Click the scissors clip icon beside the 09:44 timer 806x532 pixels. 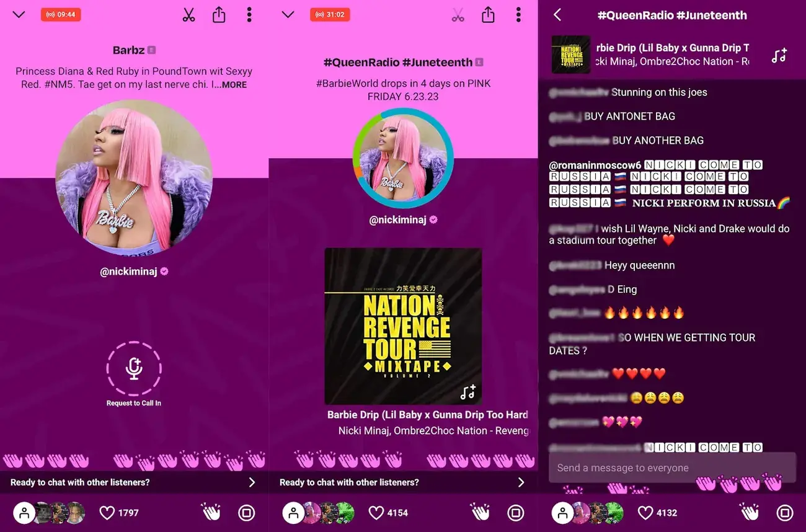click(189, 15)
